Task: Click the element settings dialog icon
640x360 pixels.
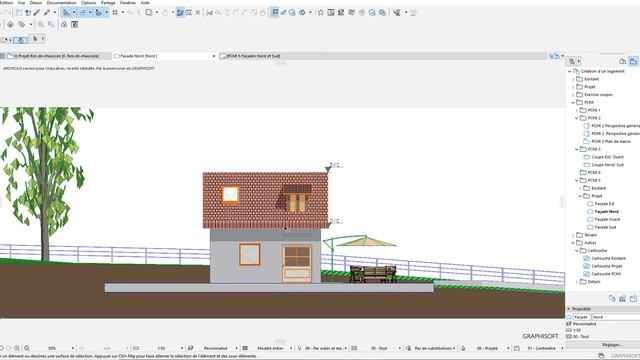Action: click(331, 13)
